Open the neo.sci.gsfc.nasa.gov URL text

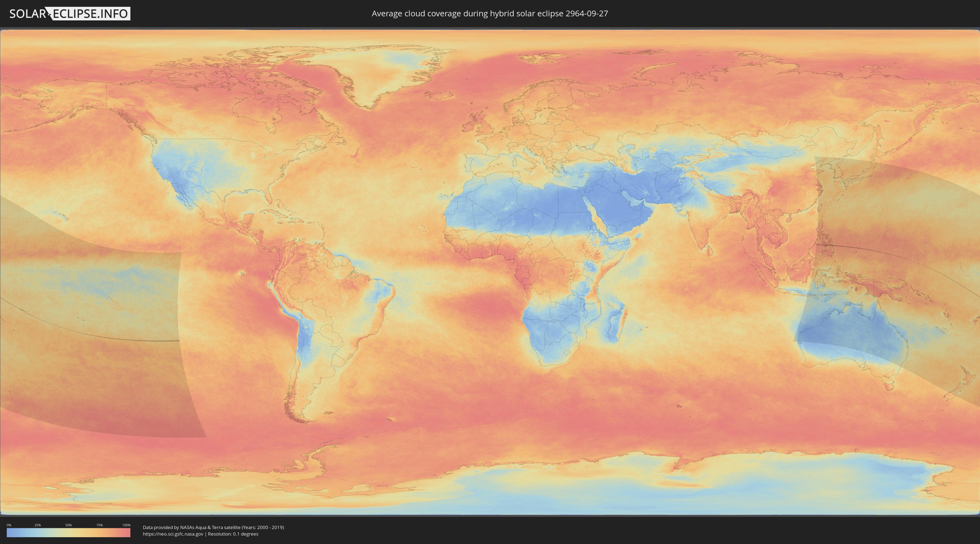pos(173,534)
